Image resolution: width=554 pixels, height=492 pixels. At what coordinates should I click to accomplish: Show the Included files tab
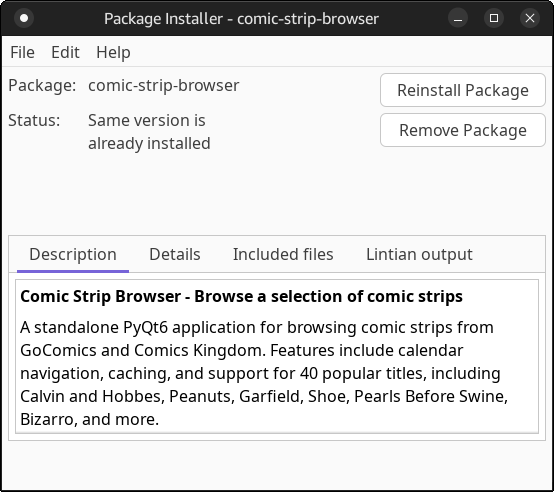coord(283,254)
